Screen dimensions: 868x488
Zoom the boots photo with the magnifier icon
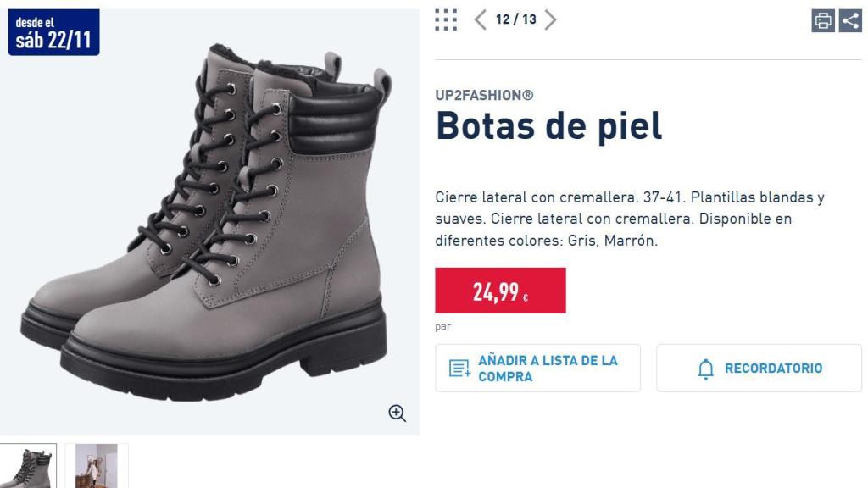395,413
